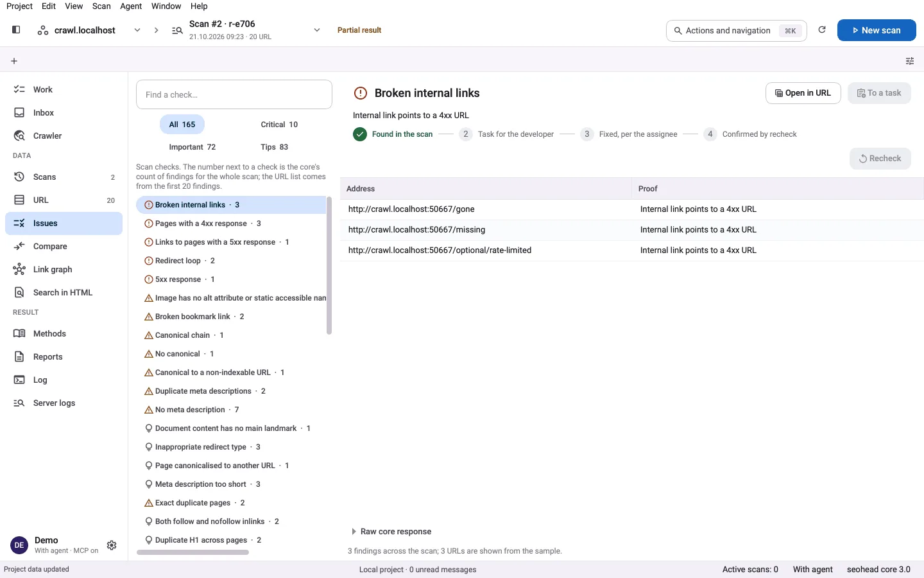Screen dimensions: 924x578
Task: Open the View menu
Action: 74,6
